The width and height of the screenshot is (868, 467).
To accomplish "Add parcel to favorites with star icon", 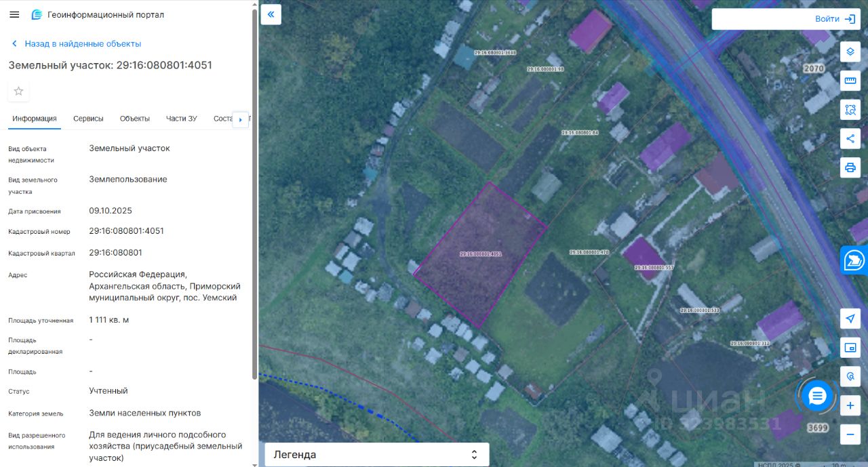I will 18,91.
